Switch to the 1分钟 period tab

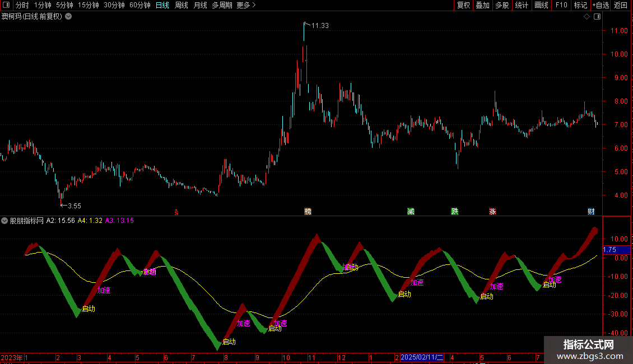coord(43,5)
